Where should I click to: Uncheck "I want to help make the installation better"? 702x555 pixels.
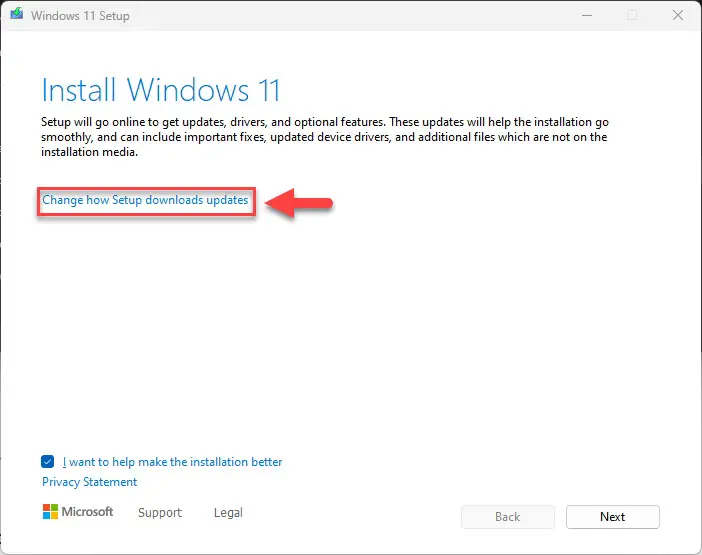tap(47, 461)
